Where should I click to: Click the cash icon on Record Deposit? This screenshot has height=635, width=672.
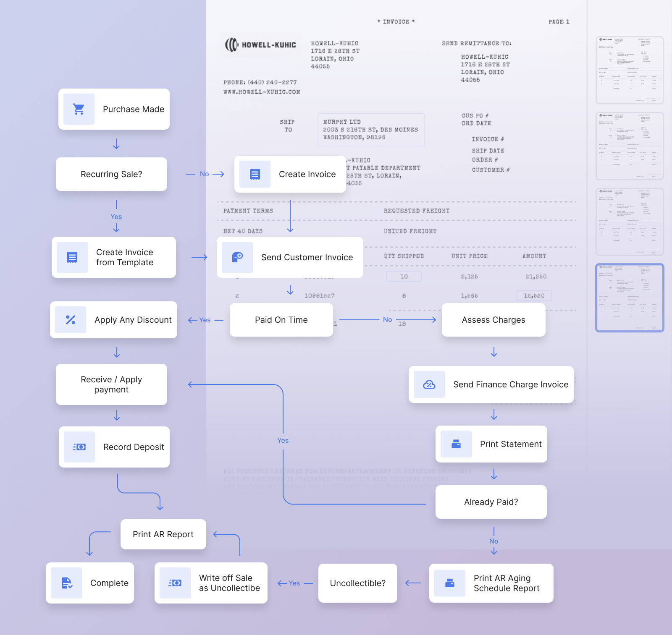[x=79, y=447]
